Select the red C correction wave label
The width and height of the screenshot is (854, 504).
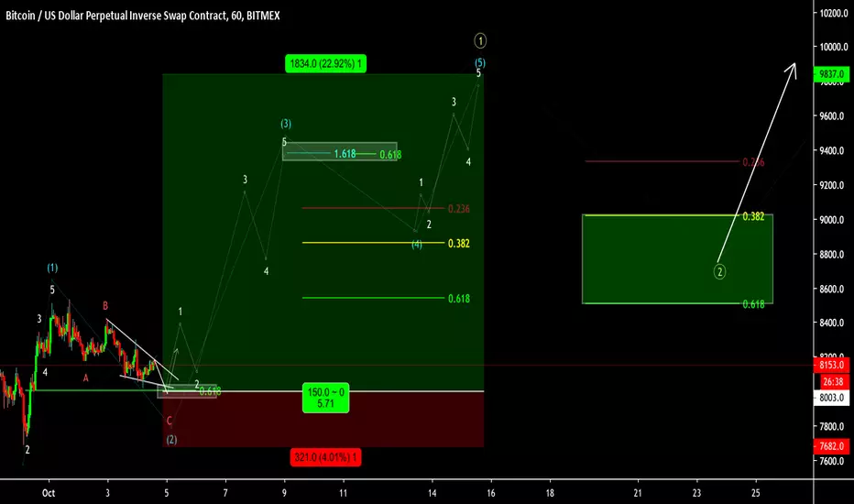point(170,421)
